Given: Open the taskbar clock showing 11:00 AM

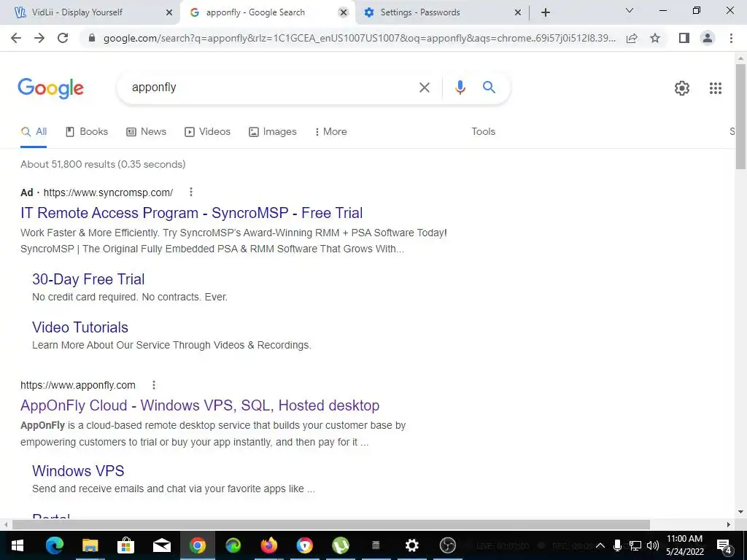Looking at the screenshot, I should [684, 545].
